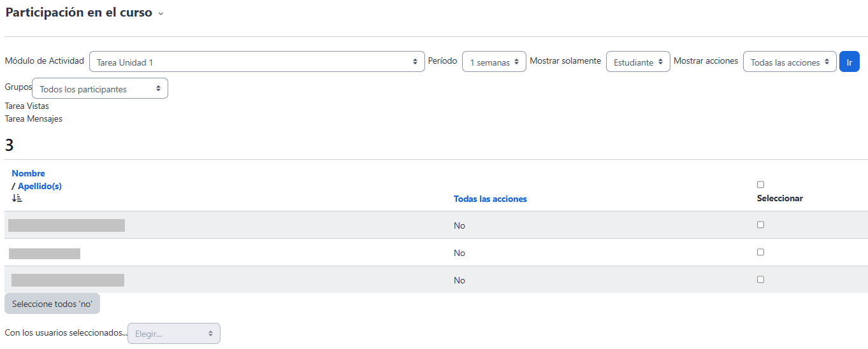Open the Módulo de Actividad dropdown

257,62
